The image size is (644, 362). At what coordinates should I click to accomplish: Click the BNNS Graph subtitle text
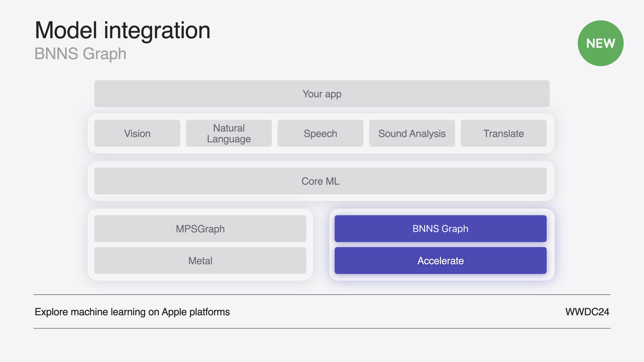80,54
